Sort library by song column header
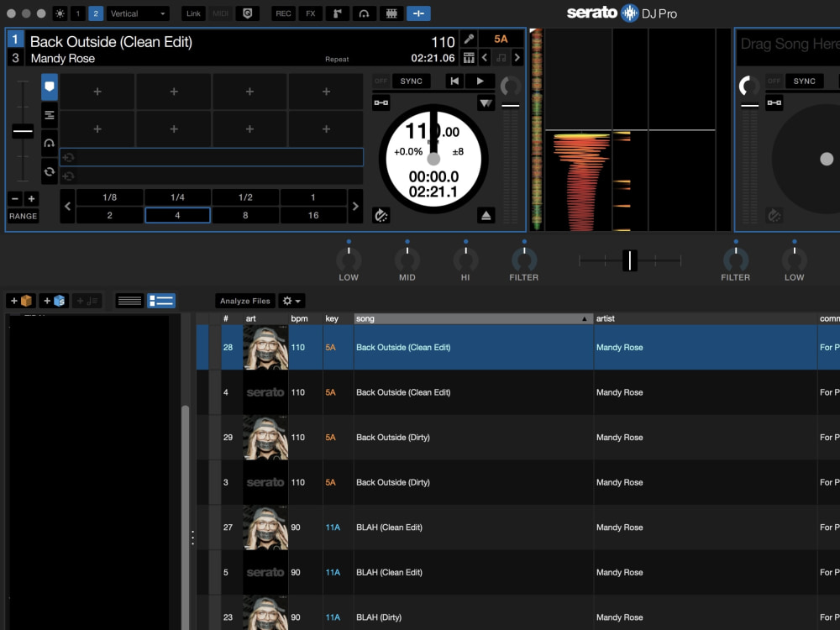 [x=473, y=318]
